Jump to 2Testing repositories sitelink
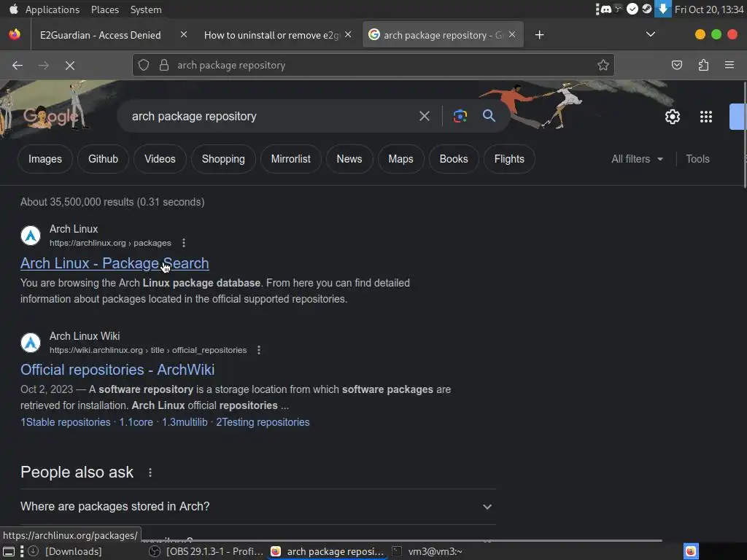This screenshot has height=560, width=747. [x=263, y=422]
